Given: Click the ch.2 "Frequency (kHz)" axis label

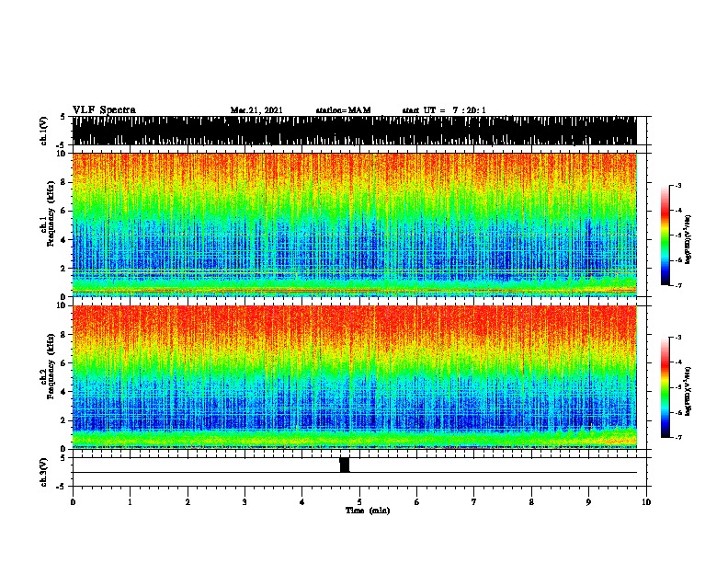Looking at the screenshot, I should [51, 366].
